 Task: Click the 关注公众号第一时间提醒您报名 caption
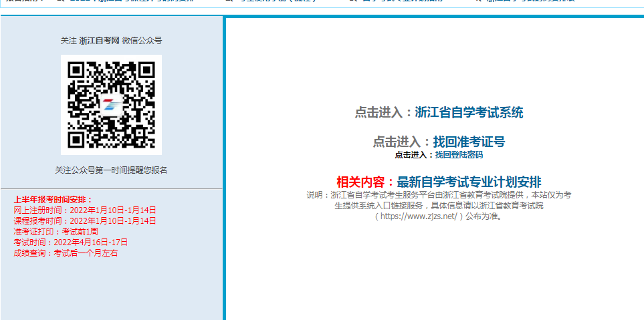pyautogui.click(x=111, y=170)
